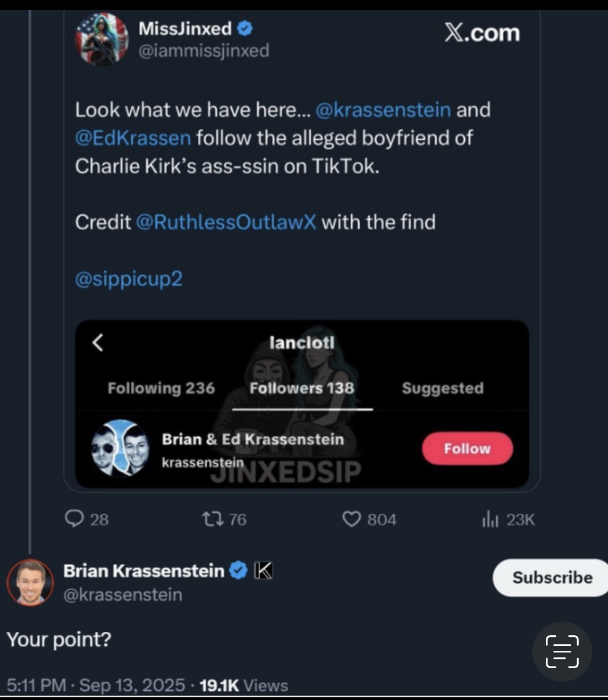This screenshot has width=608, height=700.
Task: Click the @sippicup2 mention
Action: (129, 279)
